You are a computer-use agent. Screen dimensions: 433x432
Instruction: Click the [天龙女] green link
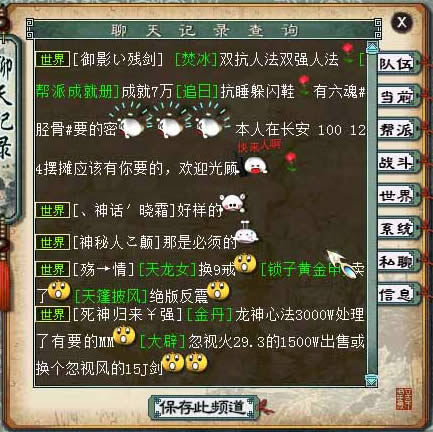coord(167,269)
